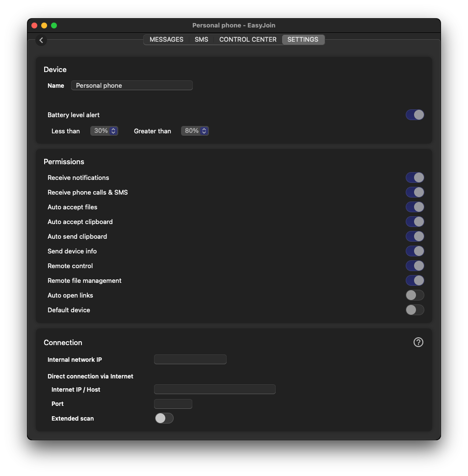Screen dimensions: 468x476
Task: Open the Connection help question mark icon
Action: pyautogui.click(x=418, y=342)
